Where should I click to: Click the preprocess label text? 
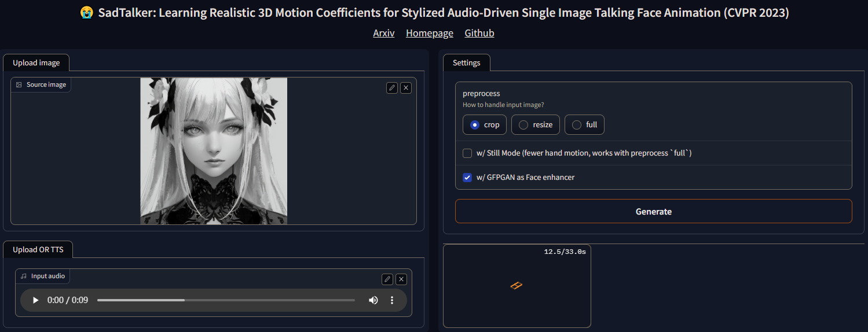pyautogui.click(x=481, y=93)
